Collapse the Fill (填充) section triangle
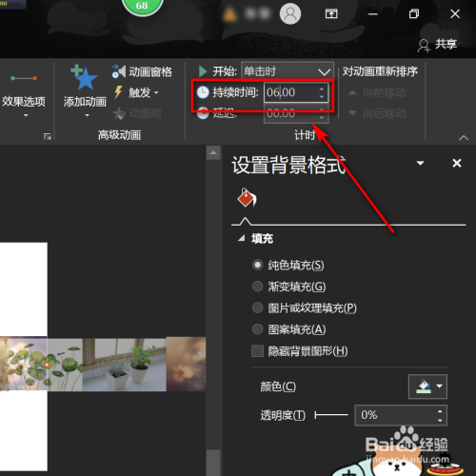The height and width of the screenshot is (476, 476). 242,238
